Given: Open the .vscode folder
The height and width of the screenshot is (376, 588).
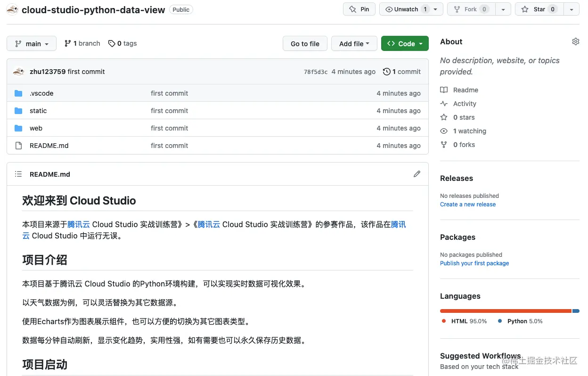Looking at the screenshot, I should 41,93.
